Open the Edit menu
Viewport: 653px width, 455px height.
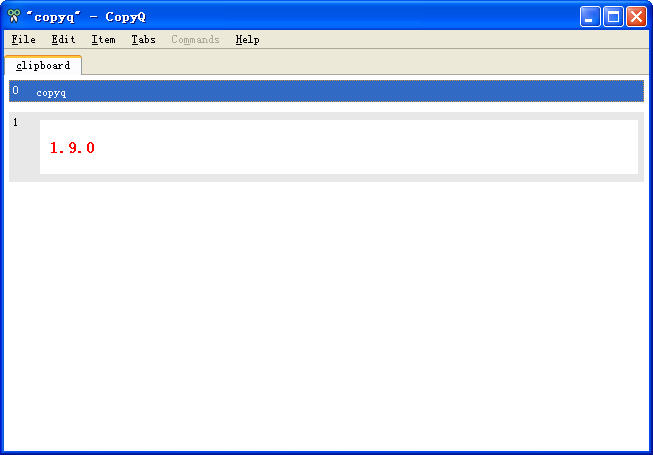pyautogui.click(x=63, y=40)
